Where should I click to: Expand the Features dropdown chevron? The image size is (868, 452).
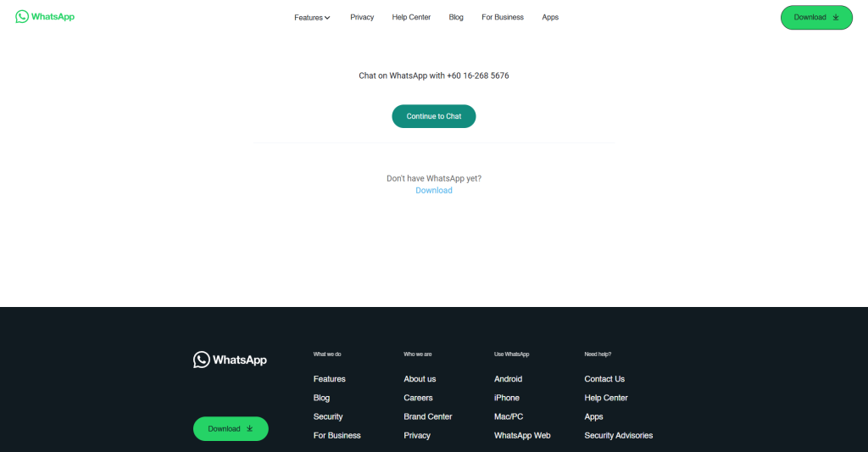tap(327, 18)
